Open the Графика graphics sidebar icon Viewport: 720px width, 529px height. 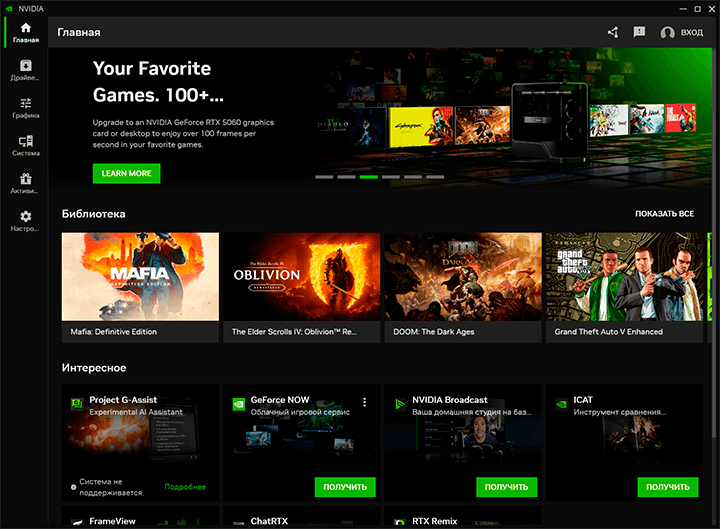(26, 107)
